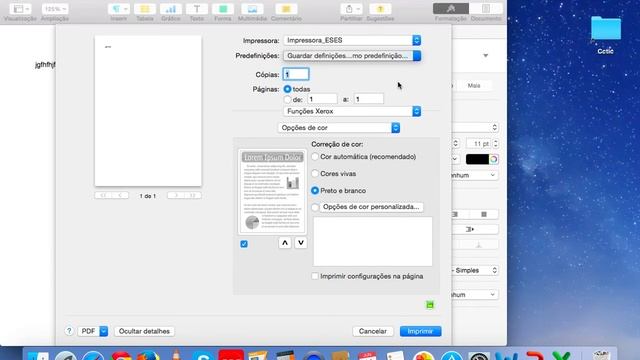Open the color wheel picker in sidebar
Image resolution: width=640 pixels, height=360 pixels.
pos(494,159)
